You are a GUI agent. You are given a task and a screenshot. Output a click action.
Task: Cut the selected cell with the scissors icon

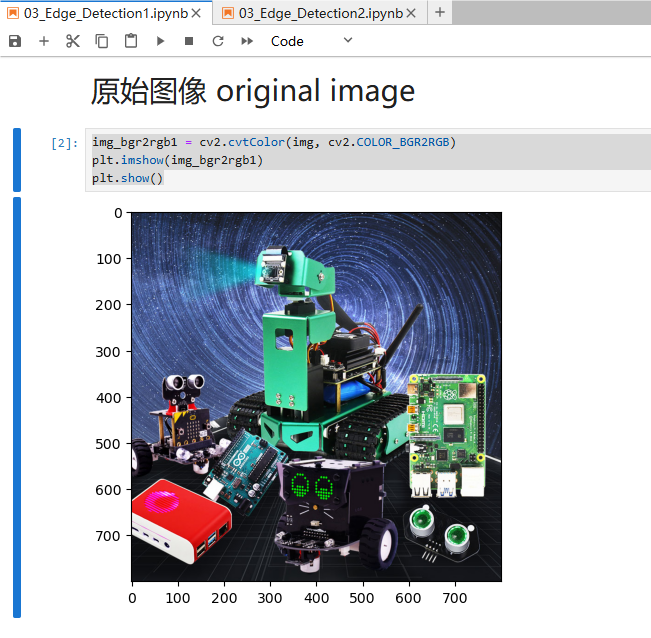(x=73, y=41)
